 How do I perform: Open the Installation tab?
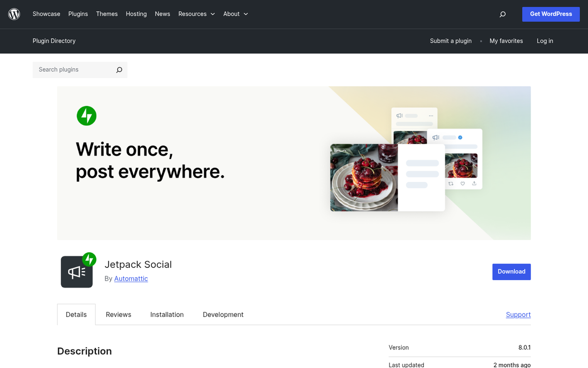coord(167,315)
